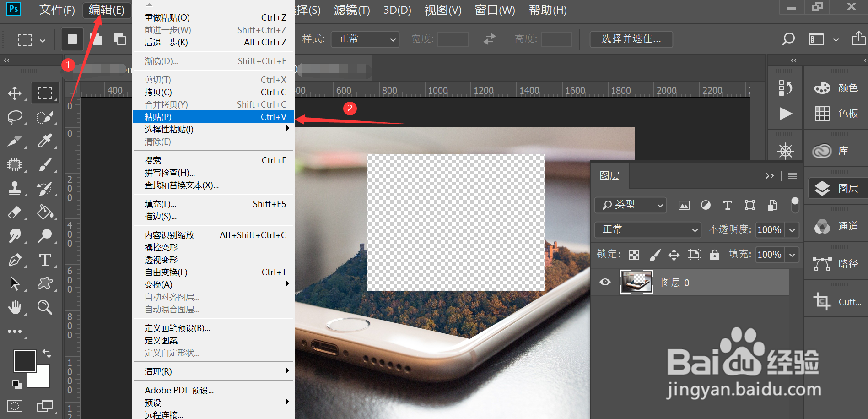This screenshot has width=868, height=419.
Task: Select the Eyedropper tool
Action: [x=45, y=141]
